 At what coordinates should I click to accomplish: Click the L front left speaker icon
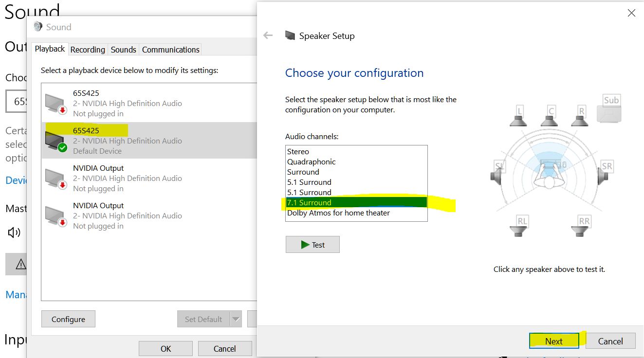pyautogui.click(x=519, y=117)
